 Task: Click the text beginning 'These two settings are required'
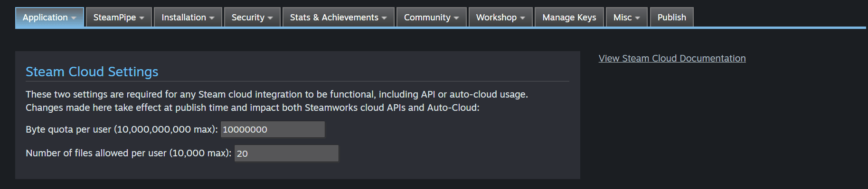277,94
